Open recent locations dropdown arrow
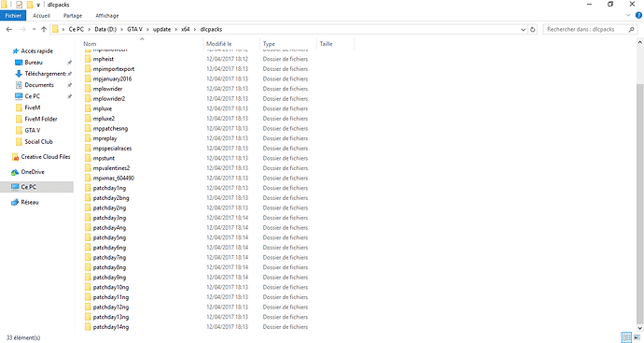 tap(34, 29)
